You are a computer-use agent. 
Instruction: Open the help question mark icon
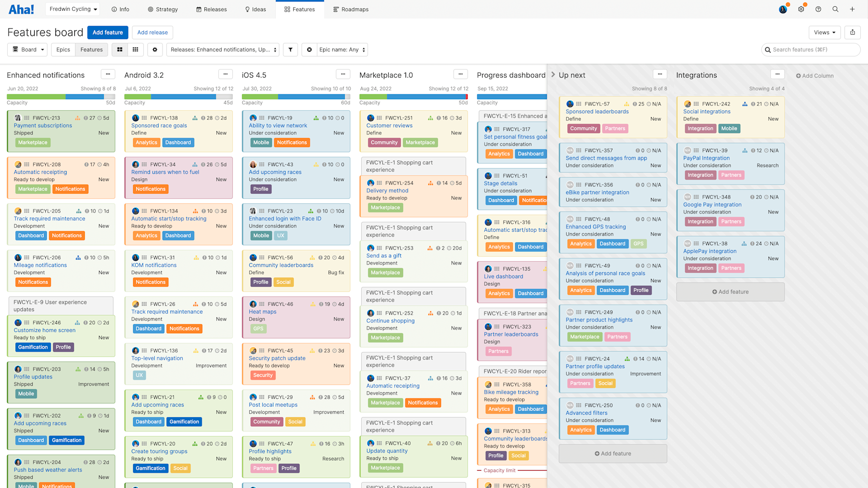818,9
